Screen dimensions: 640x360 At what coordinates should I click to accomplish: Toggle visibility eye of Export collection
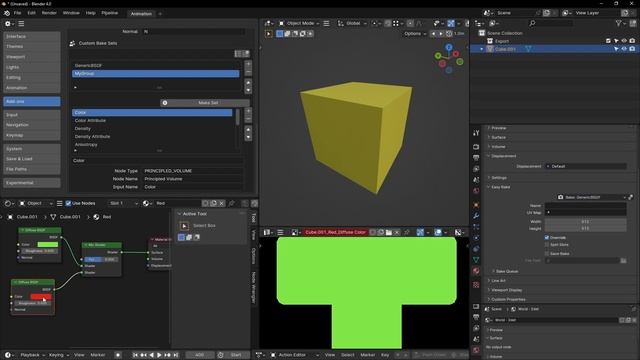624,41
